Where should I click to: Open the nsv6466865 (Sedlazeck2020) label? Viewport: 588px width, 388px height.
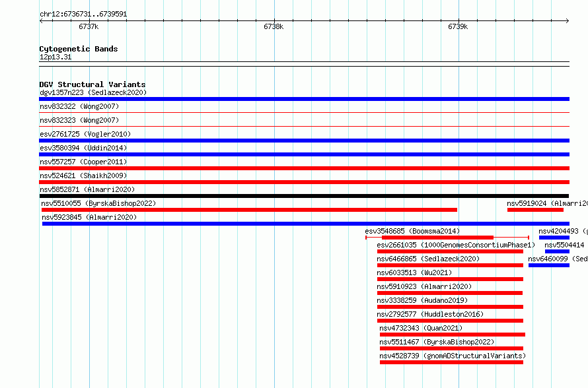coord(428,259)
